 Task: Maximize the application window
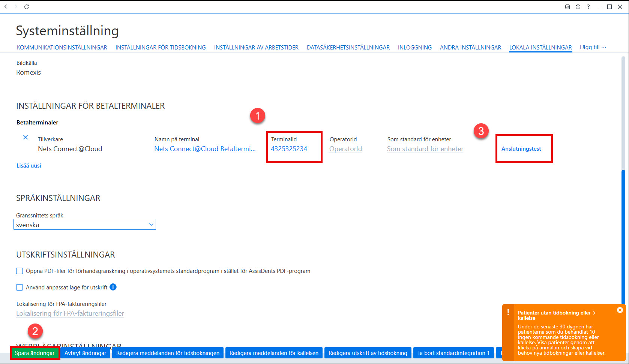pyautogui.click(x=609, y=7)
